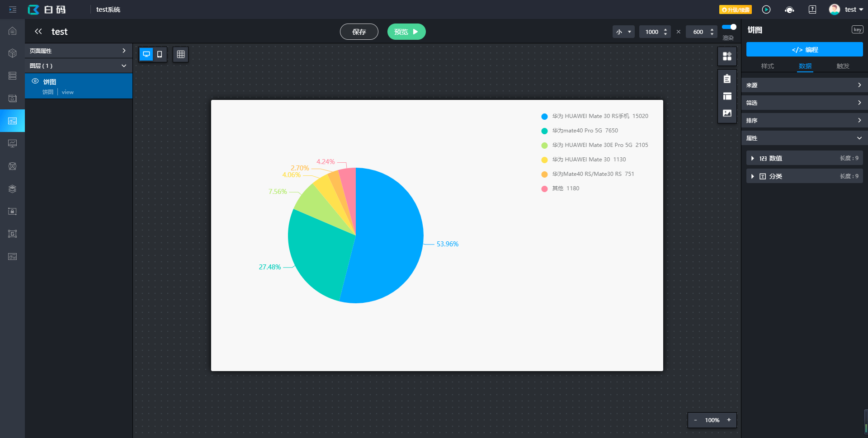Open the help question mark icon
The image size is (868, 438).
tap(812, 9)
